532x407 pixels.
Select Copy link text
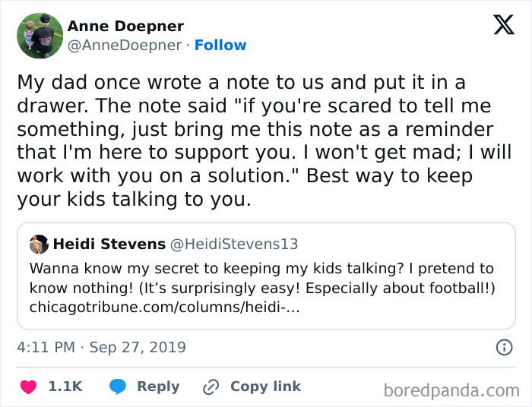coord(265,386)
